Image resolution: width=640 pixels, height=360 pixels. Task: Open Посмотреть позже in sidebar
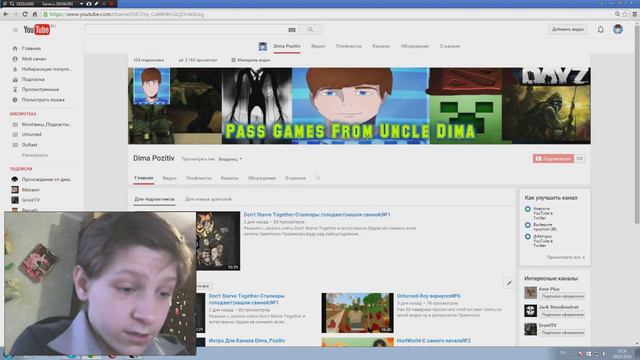[x=43, y=100]
